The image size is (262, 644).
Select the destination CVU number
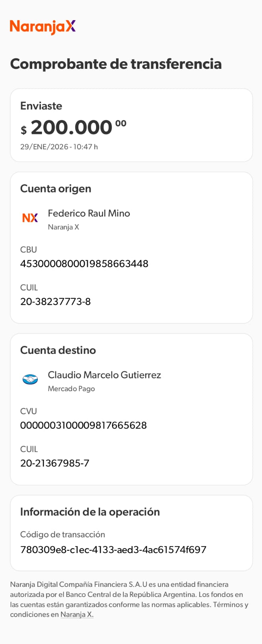83,425
